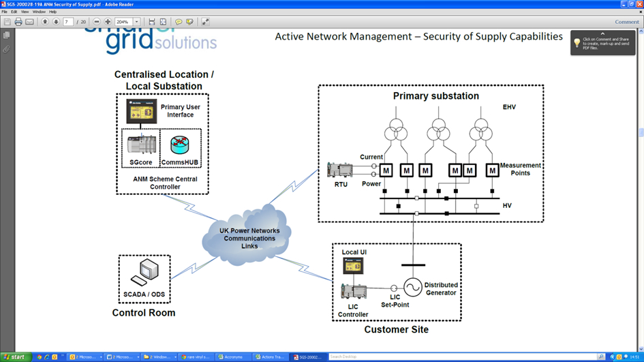Open the Comment pane
Image resolution: width=644 pixels, height=362 pixels.
[626, 22]
